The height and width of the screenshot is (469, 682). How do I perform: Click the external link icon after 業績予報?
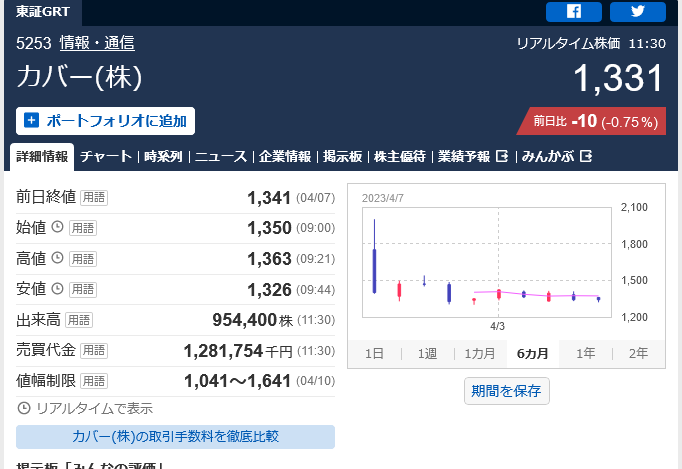(x=502, y=156)
